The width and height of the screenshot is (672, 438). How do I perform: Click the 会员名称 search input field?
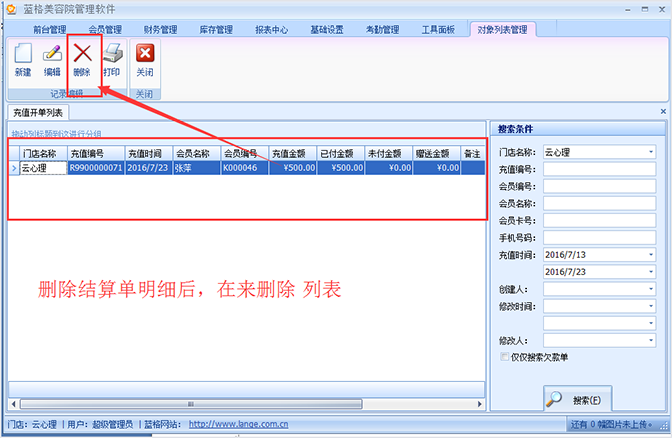(x=600, y=204)
